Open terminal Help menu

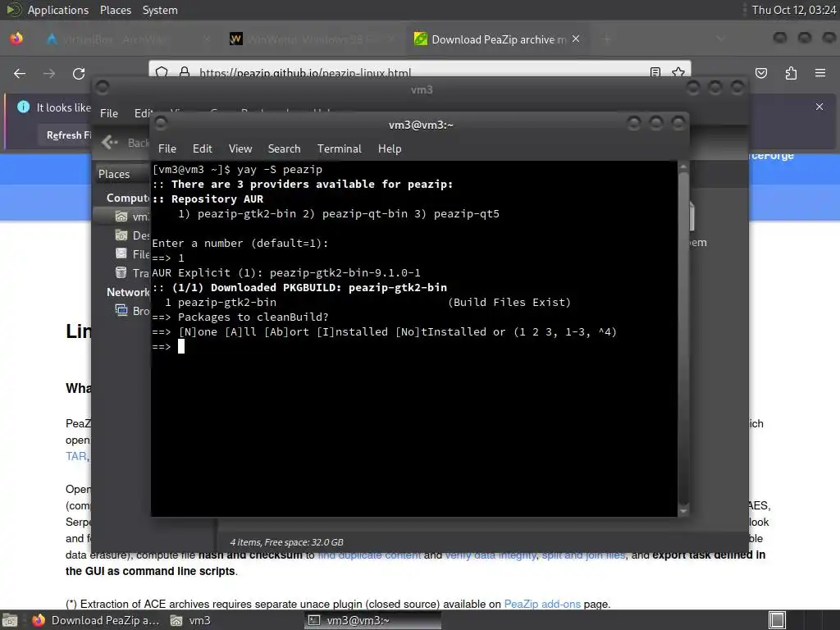[x=390, y=149]
